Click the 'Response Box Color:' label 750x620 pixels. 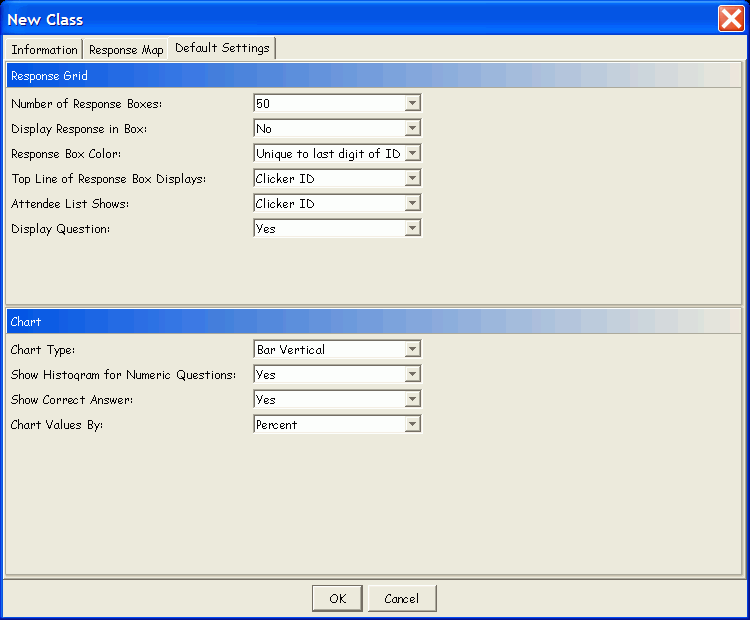coord(66,154)
